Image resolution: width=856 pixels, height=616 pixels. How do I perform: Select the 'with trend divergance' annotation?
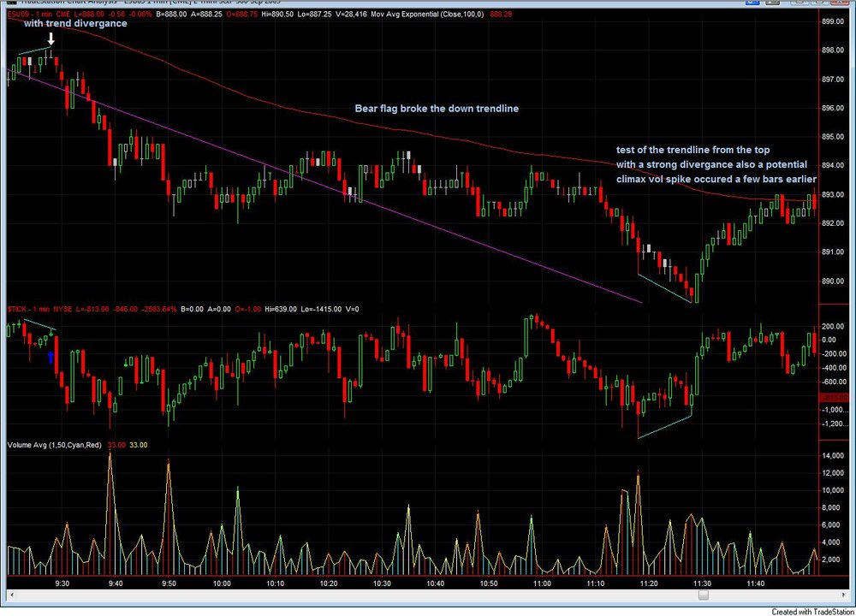[x=75, y=23]
